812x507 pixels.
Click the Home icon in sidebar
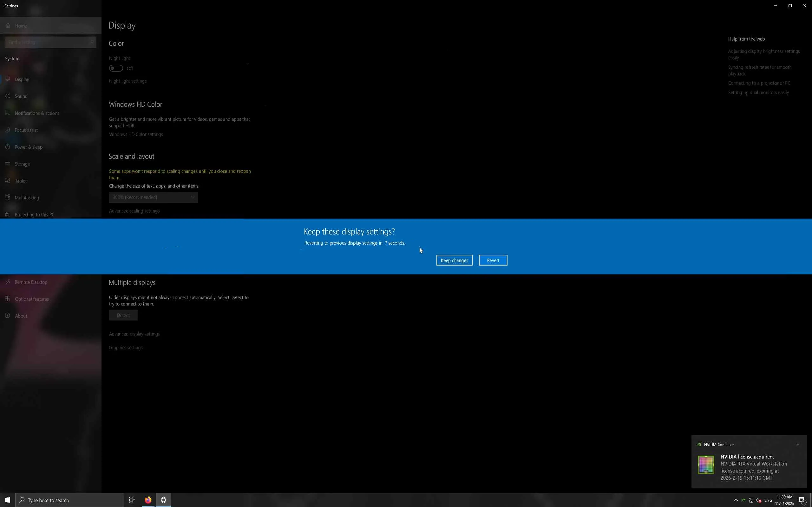[x=8, y=26]
